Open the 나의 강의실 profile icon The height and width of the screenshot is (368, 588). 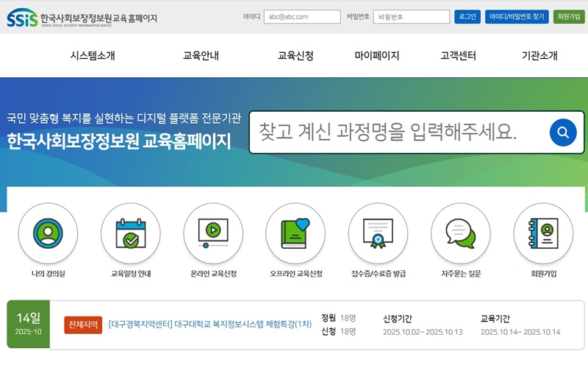(48, 233)
